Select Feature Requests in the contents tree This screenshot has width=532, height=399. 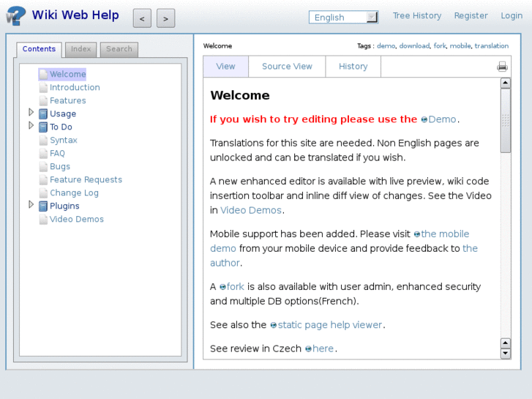86,179
